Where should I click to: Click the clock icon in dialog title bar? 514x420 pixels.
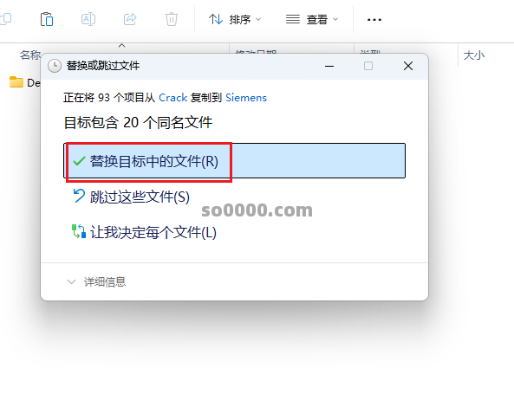[55, 66]
